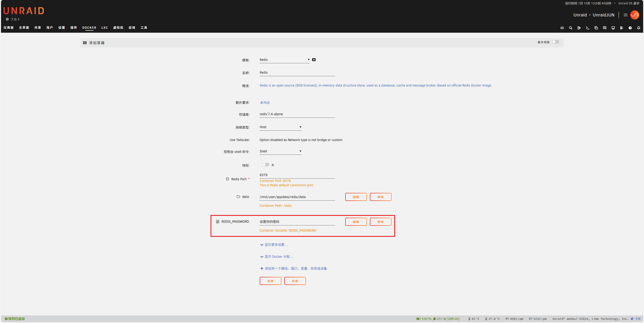Image resolution: width=644 pixels, height=323 pixels.
Task: Click the help question mark icon
Action: click(630, 28)
